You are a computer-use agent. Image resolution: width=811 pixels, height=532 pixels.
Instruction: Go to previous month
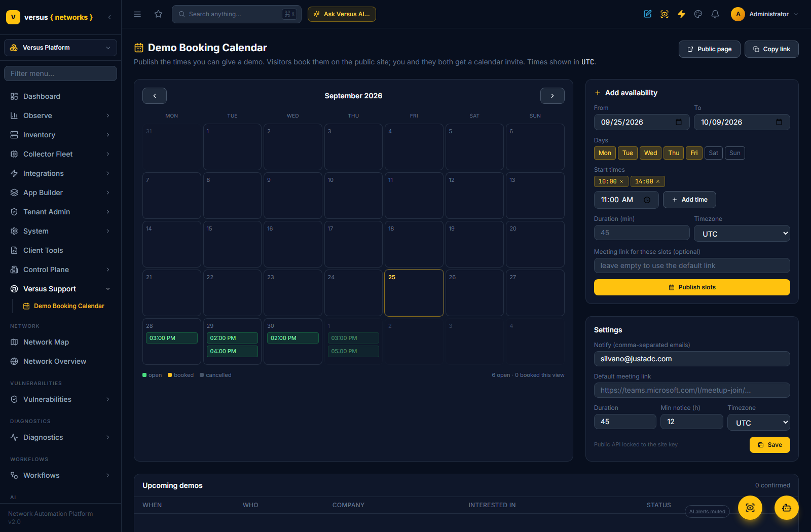pyautogui.click(x=155, y=96)
